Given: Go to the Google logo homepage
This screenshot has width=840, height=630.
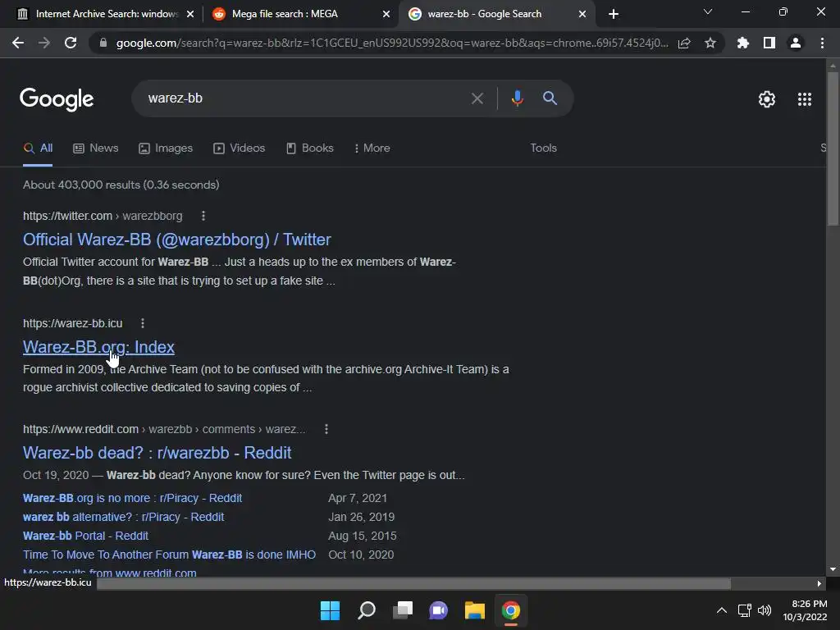Looking at the screenshot, I should click(57, 99).
